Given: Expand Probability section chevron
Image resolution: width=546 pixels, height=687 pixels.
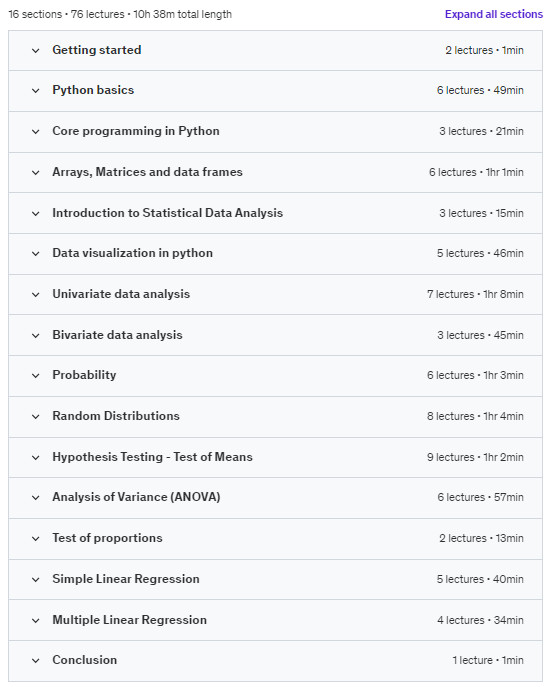Looking at the screenshot, I should (x=35, y=376).
